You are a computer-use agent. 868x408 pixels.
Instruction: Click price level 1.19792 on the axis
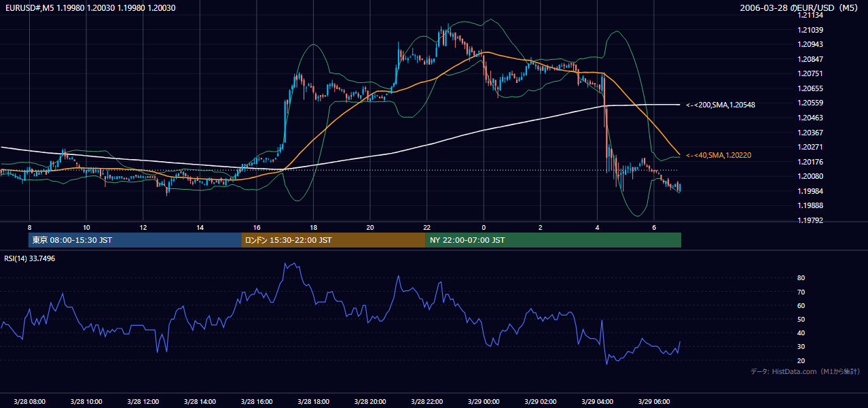pos(811,220)
